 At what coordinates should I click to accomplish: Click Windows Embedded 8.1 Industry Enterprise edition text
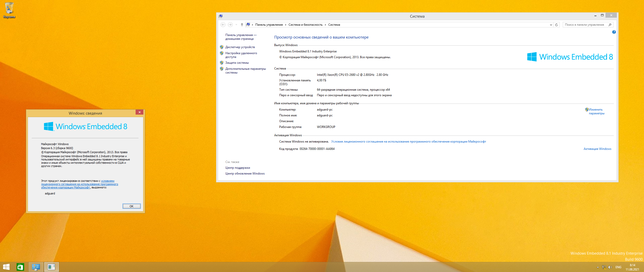coord(308,51)
